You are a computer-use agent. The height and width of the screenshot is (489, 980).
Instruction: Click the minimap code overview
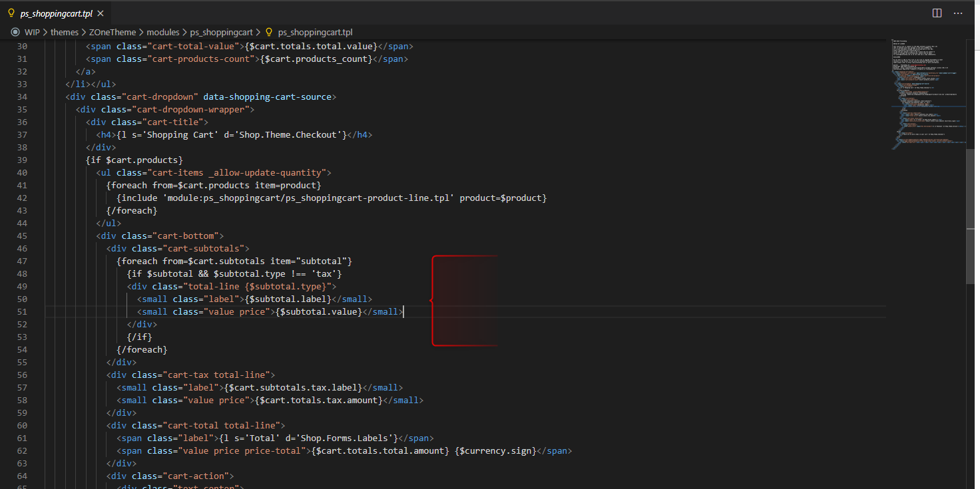pyautogui.click(x=928, y=93)
